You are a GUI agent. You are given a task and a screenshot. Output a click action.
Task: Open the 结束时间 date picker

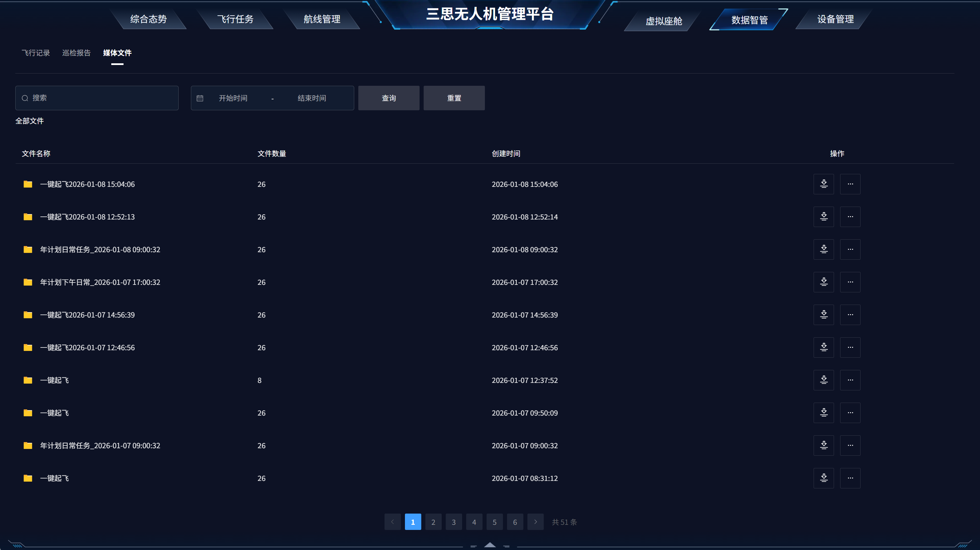coord(312,98)
